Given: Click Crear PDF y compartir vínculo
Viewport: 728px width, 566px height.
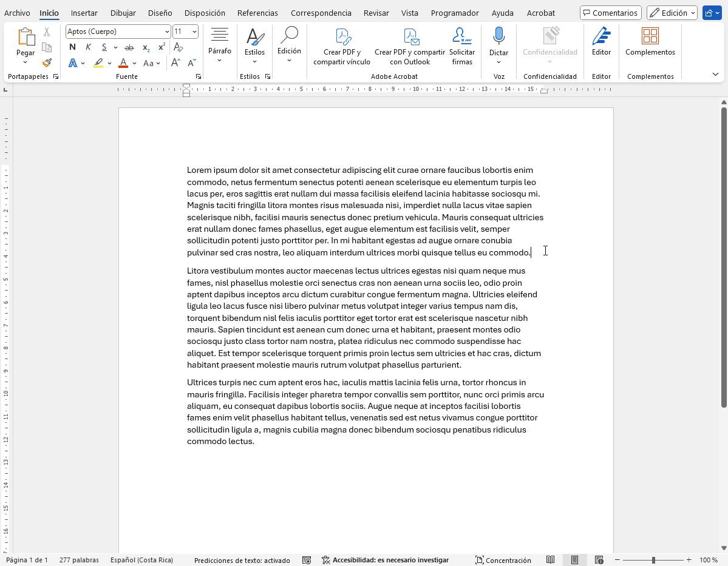Looking at the screenshot, I should 342,46.
